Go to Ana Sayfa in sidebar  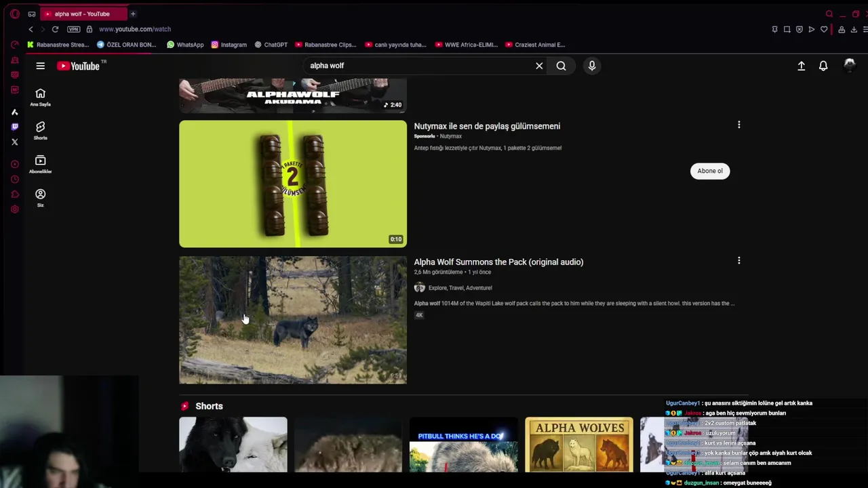click(41, 97)
